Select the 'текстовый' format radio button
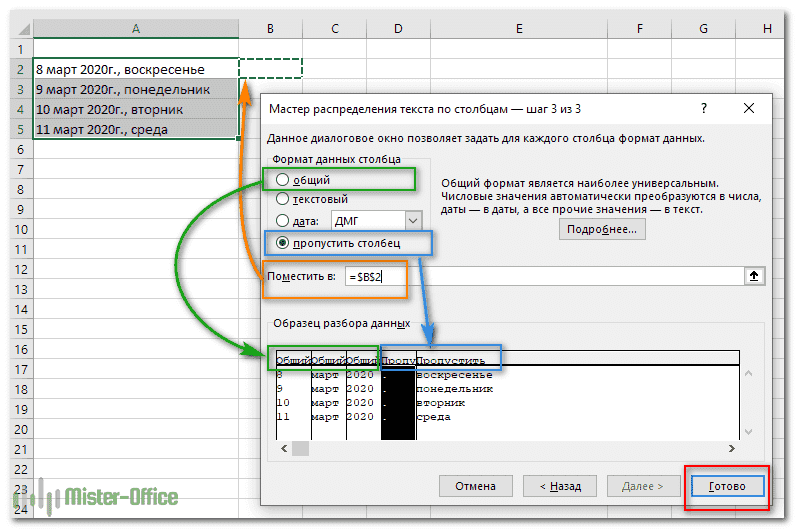 click(x=283, y=199)
